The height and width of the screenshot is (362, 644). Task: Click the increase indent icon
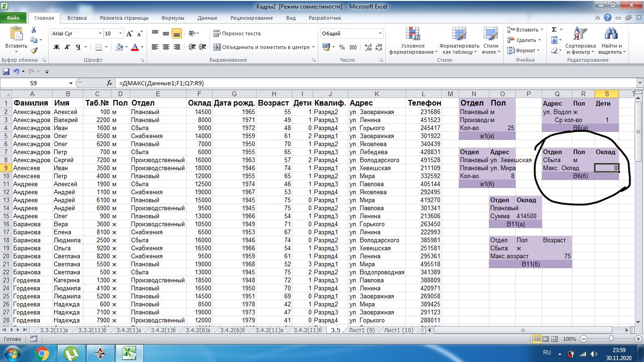click(201, 47)
